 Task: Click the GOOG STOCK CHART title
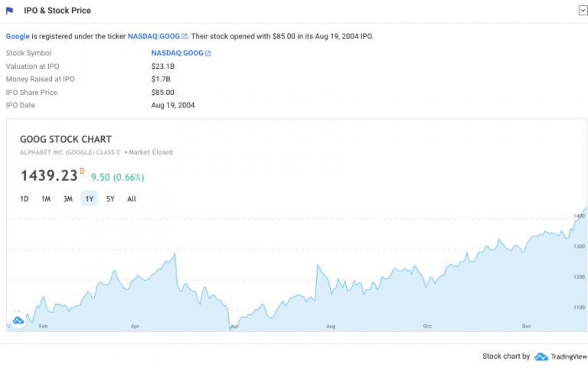point(65,140)
